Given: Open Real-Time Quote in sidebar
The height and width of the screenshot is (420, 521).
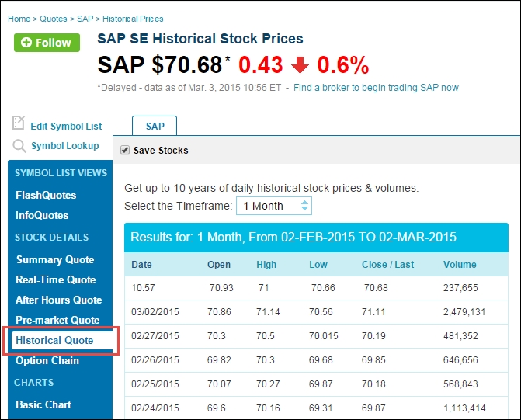Looking at the screenshot, I should pos(55,279).
